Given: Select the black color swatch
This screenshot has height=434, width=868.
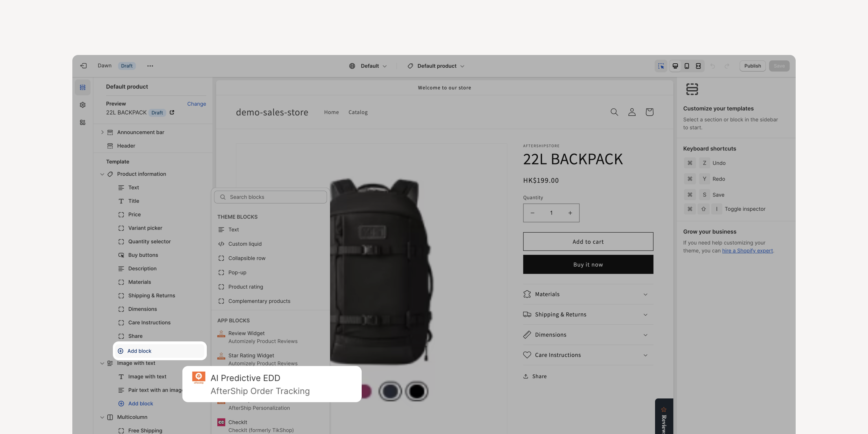Looking at the screenshot, I should [x=416, y=391].
